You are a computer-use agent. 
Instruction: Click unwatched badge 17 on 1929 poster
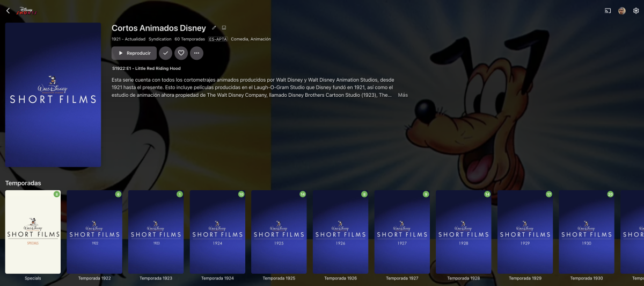click(x=549, y=194)
